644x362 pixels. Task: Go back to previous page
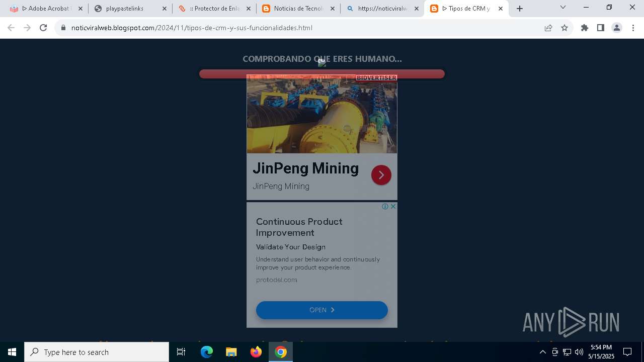[11, 28]
